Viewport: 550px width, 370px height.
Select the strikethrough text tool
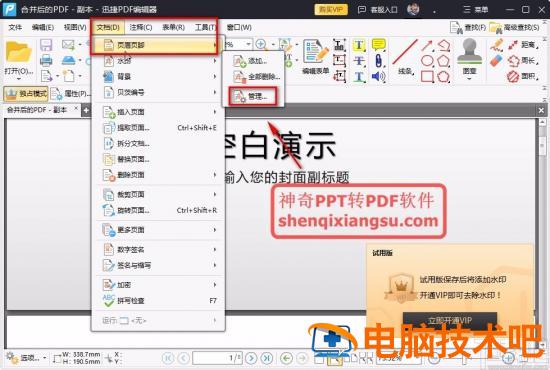359,61
